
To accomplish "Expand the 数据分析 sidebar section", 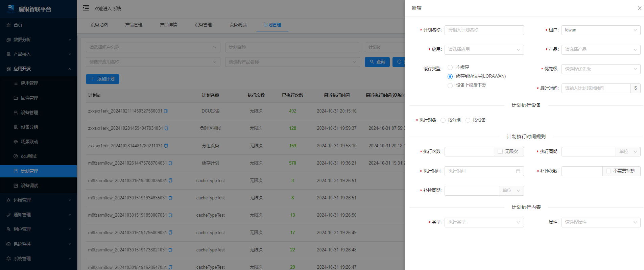I will pos(38,40).
